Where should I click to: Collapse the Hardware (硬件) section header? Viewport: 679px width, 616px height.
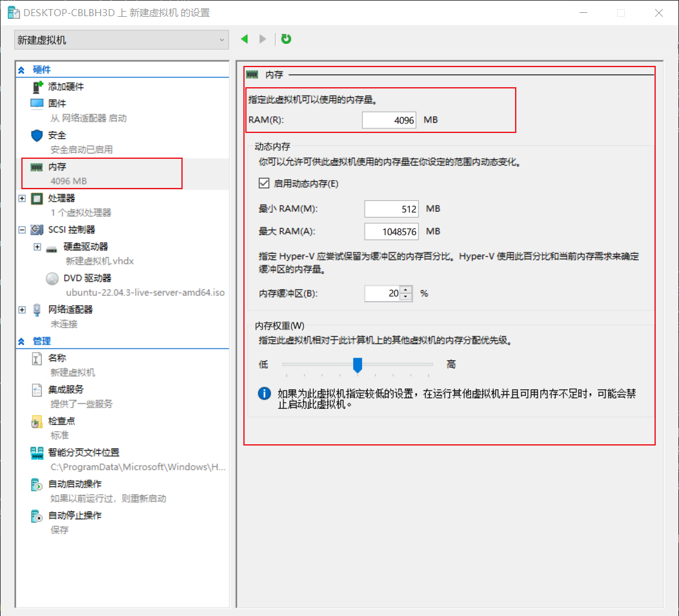[22, 70]
